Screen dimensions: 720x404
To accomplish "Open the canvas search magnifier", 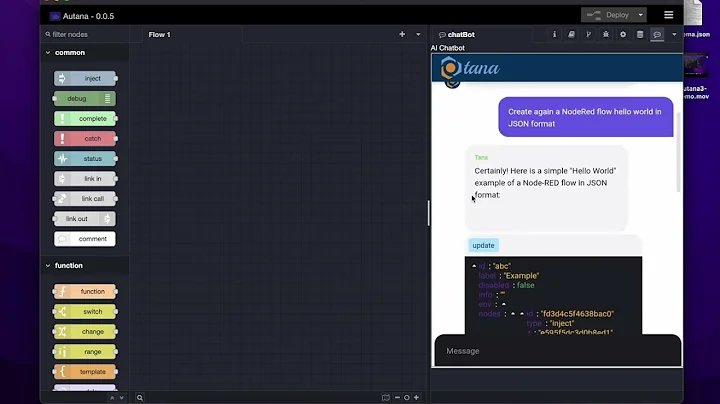I will point(140,398).
